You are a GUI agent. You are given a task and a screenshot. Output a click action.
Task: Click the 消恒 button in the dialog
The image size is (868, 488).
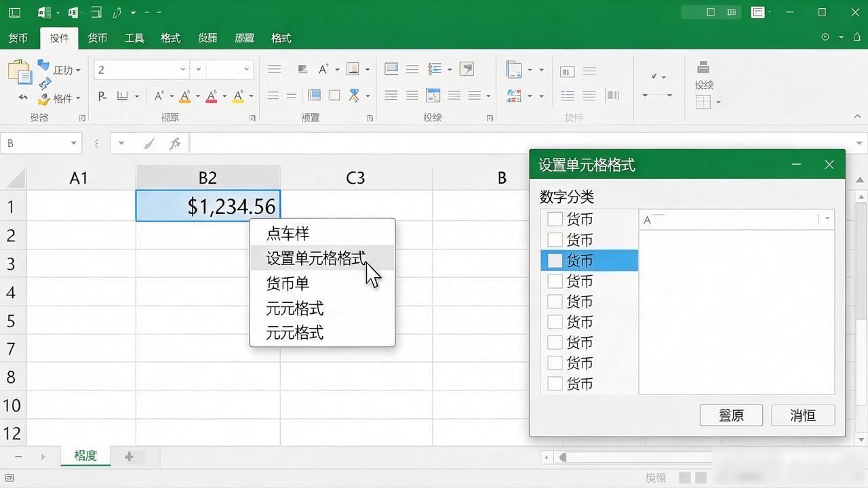click(803, 415)
